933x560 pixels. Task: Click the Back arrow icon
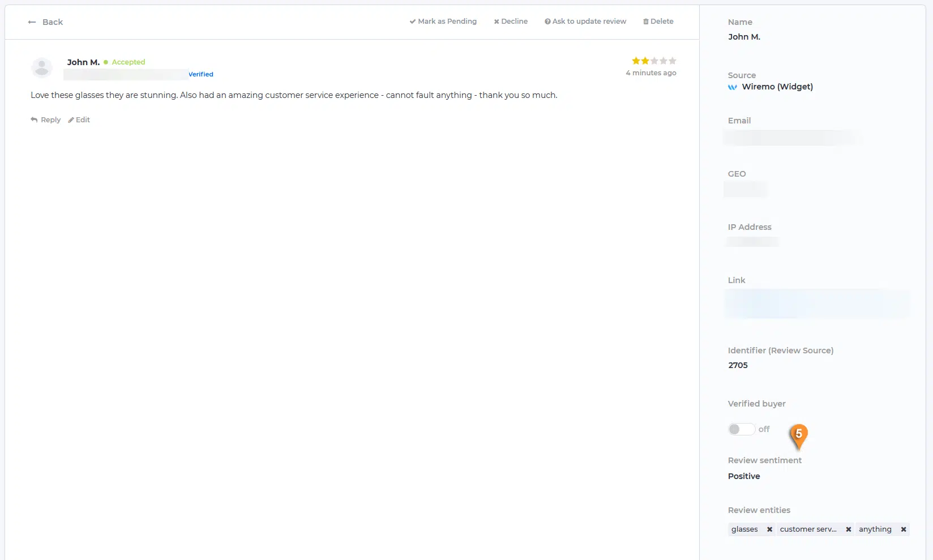(x=32, y=22)
